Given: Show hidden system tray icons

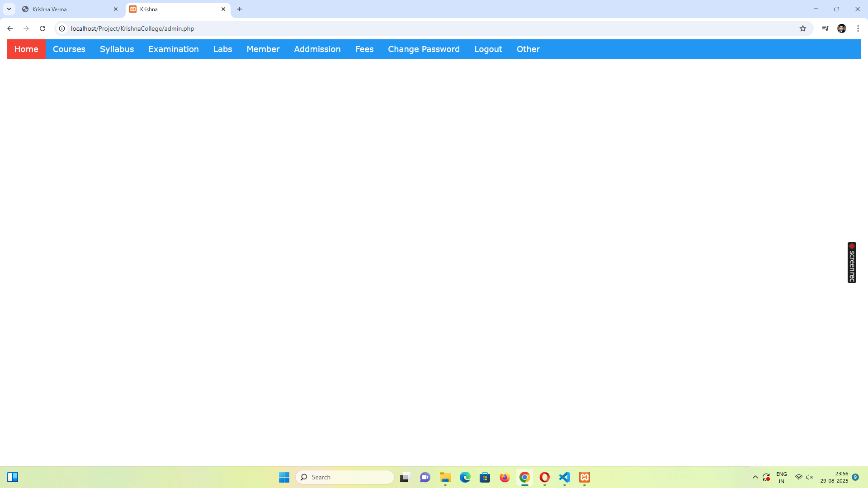Looking at the screenshot, I should pyautogui.click(x=755, y=477).
